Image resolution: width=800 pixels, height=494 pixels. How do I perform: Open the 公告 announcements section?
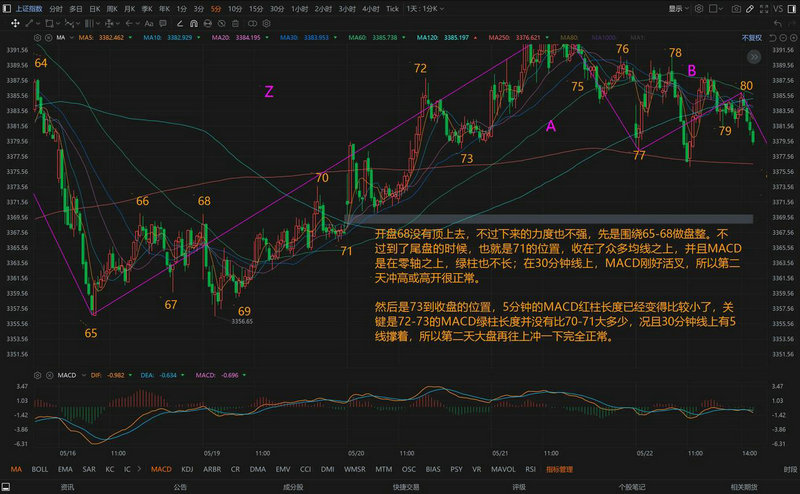pos(180,487)
